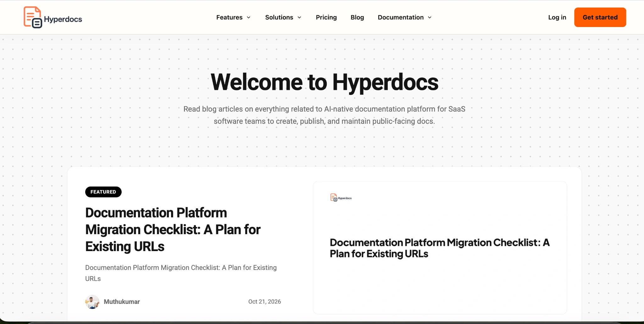Open the Documentation menu
The width and height of the screenshot is (644, 324).
401,17
